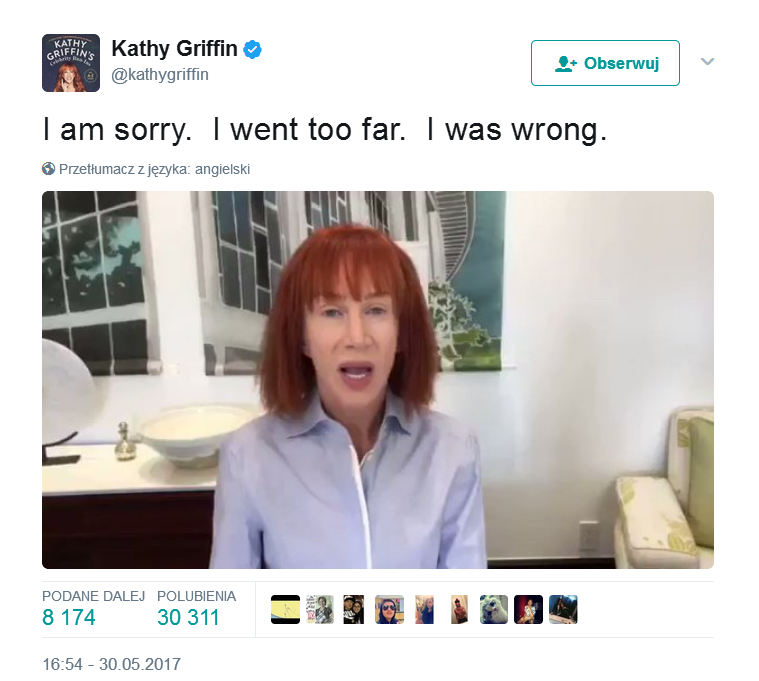View the 8 174 retweets list
Screen dimensions: 759x681
click(93, 609)
